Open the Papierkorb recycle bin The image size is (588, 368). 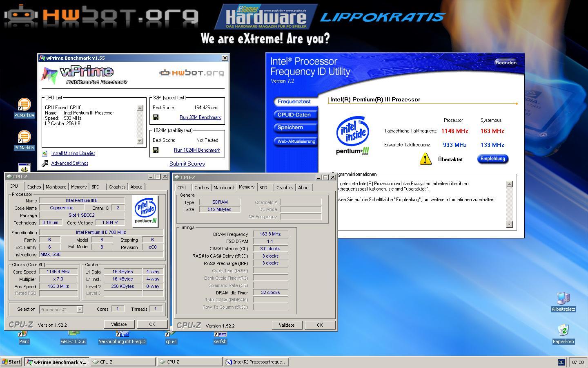pyautogui.click(x=563, y=334)
